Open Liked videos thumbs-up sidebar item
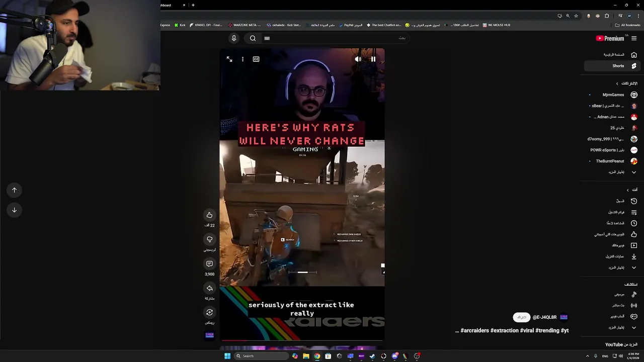The height and width of the screenshot is (362, 644). click(x=634, y=234)
